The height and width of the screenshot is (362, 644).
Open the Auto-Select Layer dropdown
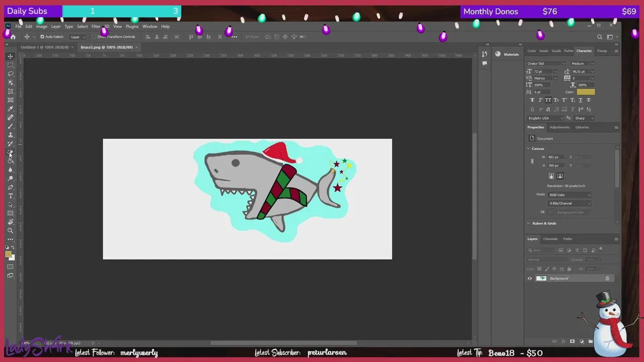coord(77,37)
